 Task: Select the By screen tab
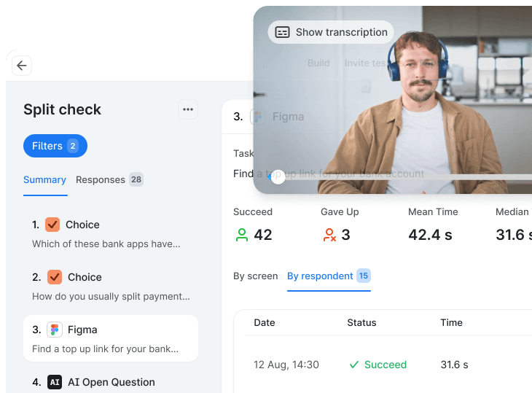(255, 276)
